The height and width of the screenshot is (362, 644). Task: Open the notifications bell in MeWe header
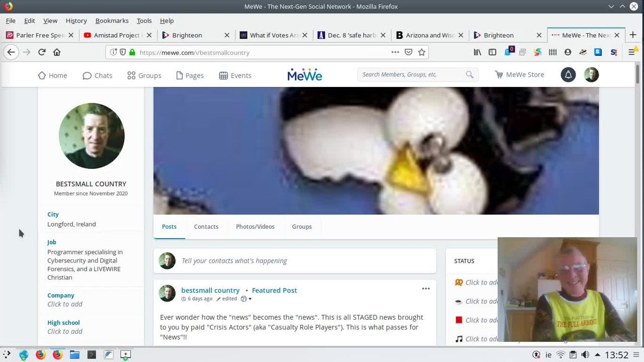point(568,75)
